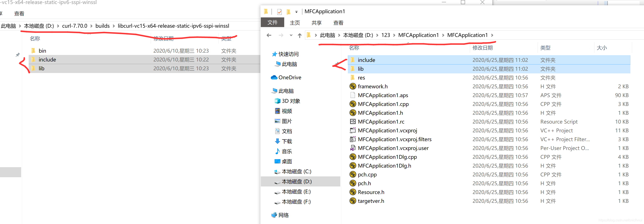644x224 pixels.
Task: Select the MFCApplication1.vcxproj.user icon
Action: pyautogui.click(x=352, y=148)
